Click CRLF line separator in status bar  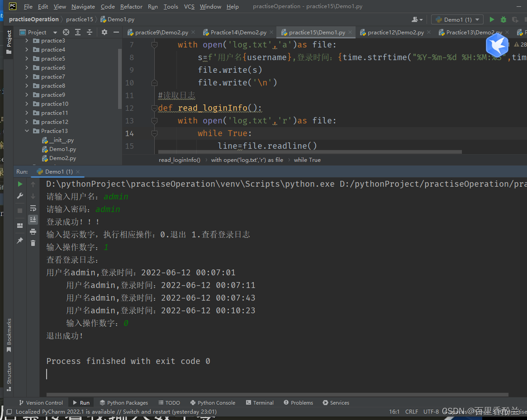point(412,411)
